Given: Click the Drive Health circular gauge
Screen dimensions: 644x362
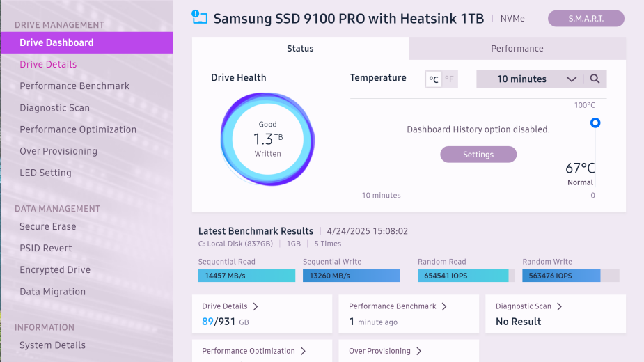Looking at the screenshot, I should point(268,139).
